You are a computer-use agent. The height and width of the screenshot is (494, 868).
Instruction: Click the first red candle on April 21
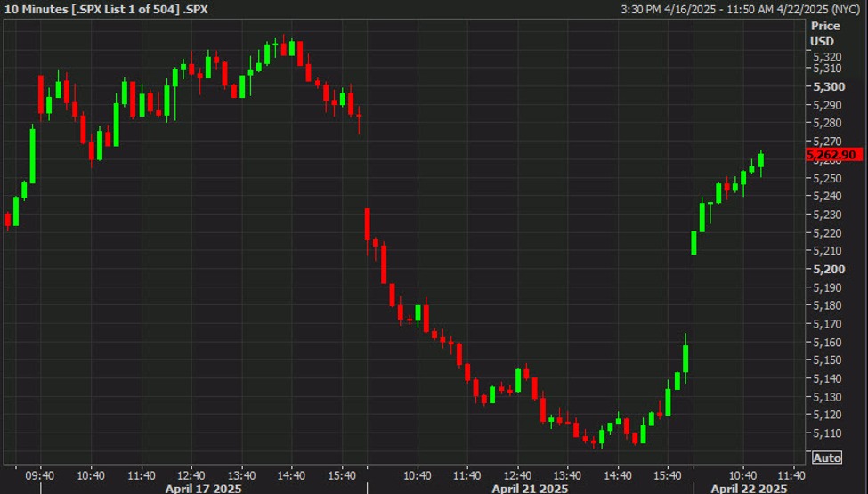click(x=367, y=224)
